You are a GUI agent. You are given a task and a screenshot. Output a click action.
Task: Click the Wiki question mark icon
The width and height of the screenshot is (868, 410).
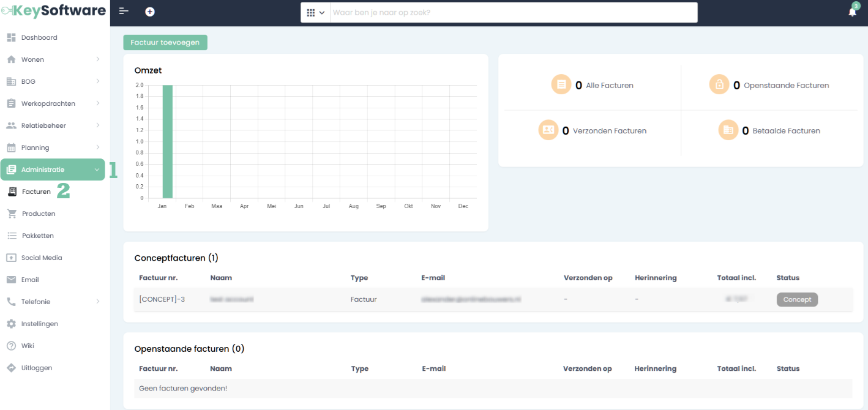11,346
